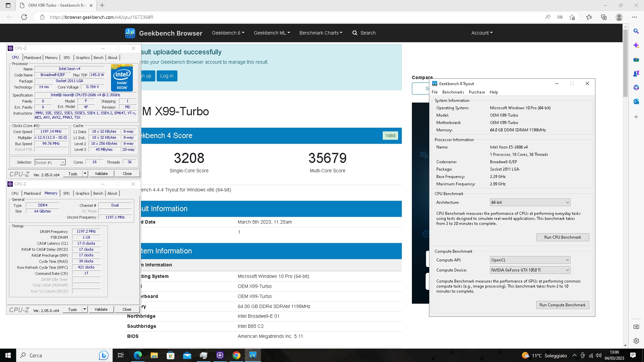Expand the Geekbench ML menu
The height and width of the screenshot is (362, 644).
click(x=272, y=33)
